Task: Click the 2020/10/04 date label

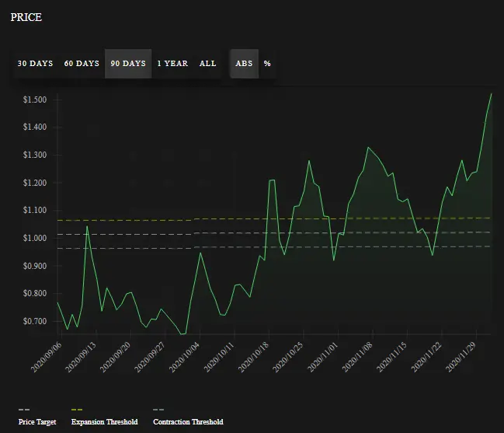Action: coord(185,357)
